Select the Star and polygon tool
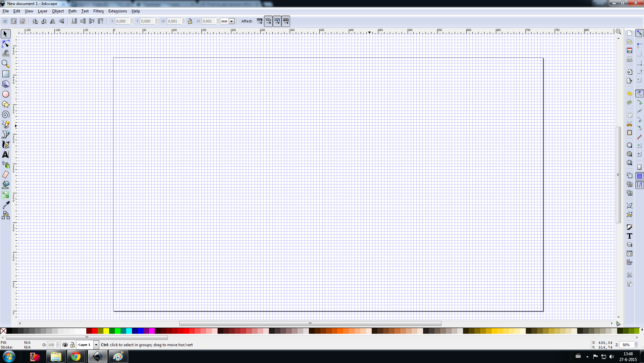 (x=6, y=105)
